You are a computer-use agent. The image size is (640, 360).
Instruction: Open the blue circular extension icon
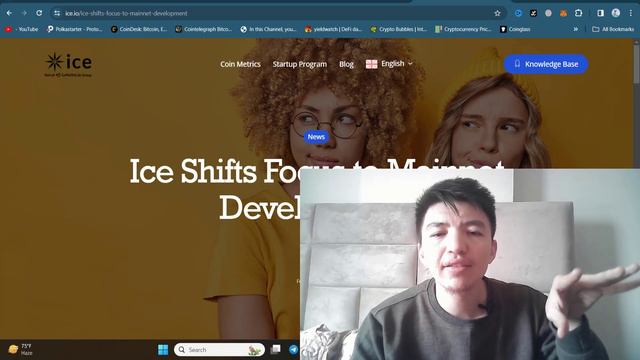pyautogui.click(x=518, y=13)
